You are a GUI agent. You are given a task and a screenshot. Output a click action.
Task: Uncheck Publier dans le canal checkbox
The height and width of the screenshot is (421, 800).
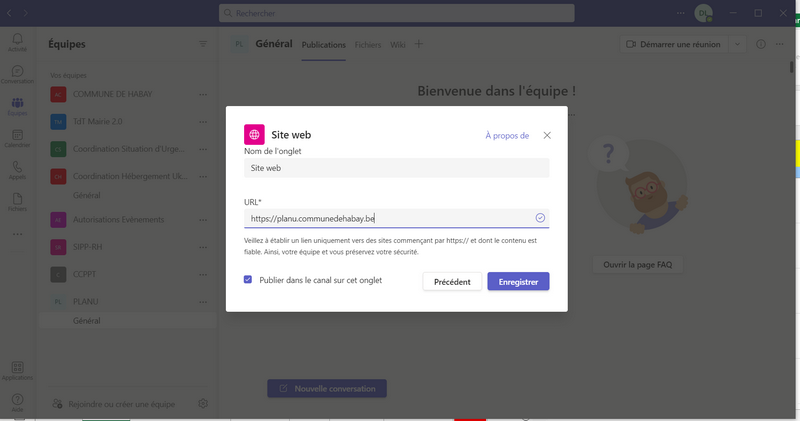[248, 280]
